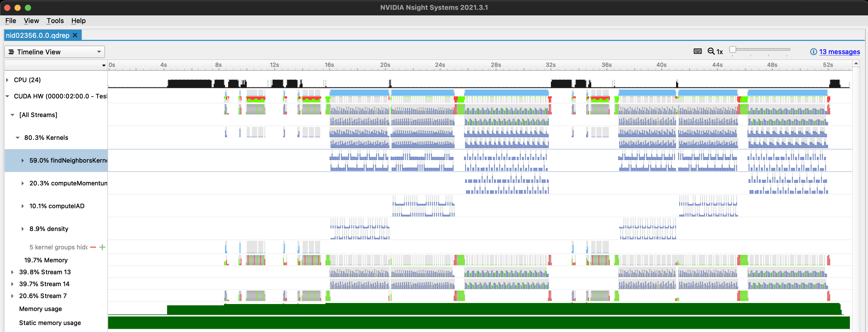Click the green Memory usage graph

pyautogui.click(x=504, y=309)
